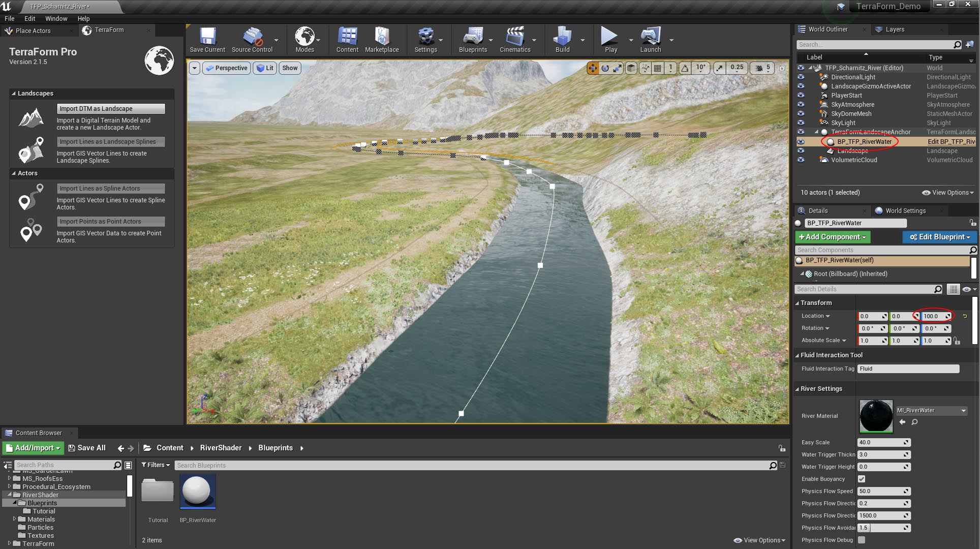Open the Marketplace toolbar icon
This screenshot has height=549, width=980.
(382, 37)
